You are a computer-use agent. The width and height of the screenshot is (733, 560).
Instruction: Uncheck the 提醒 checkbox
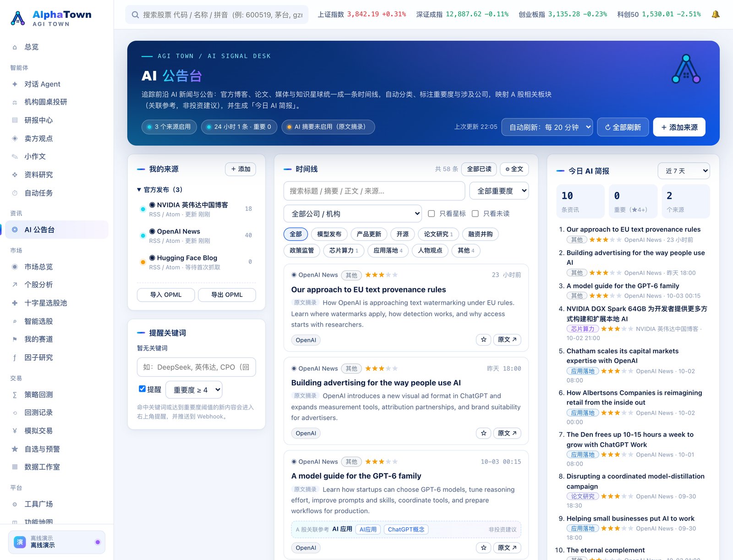(x=142, y=389)
